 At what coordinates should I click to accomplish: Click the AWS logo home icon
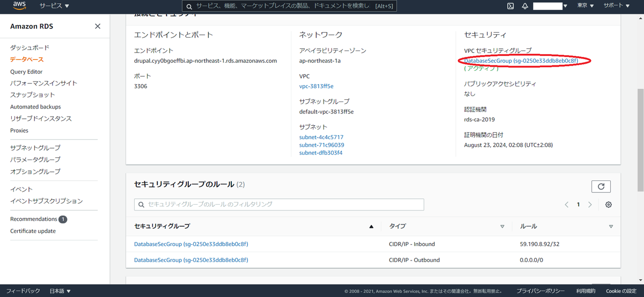tap(19, 6)
